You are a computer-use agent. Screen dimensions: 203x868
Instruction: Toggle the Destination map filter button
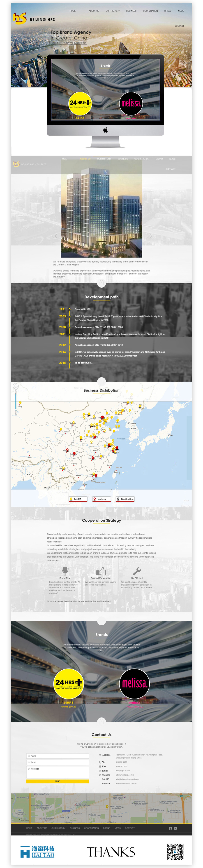[125, 499]
